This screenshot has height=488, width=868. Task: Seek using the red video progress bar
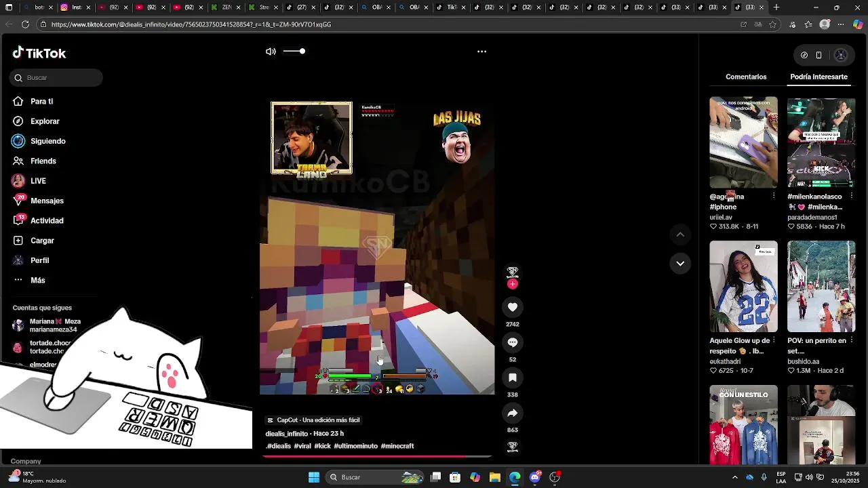click(376, 456)
